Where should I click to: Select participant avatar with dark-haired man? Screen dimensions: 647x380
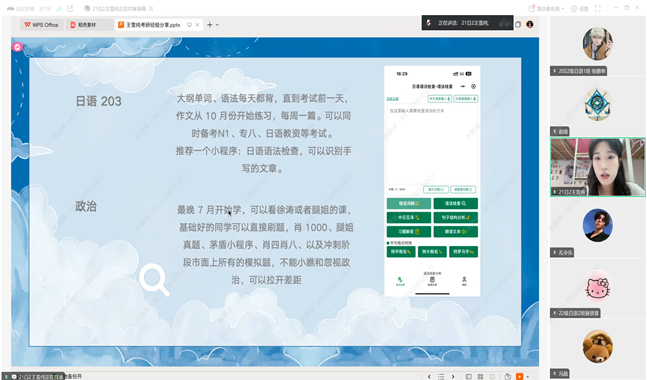597,225
